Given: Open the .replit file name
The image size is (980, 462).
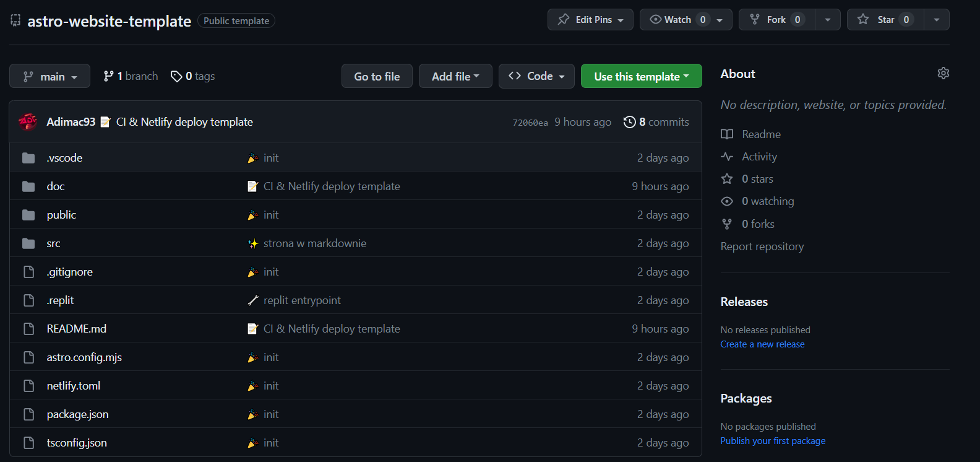Looking at the screenshot, I should 60,300.
